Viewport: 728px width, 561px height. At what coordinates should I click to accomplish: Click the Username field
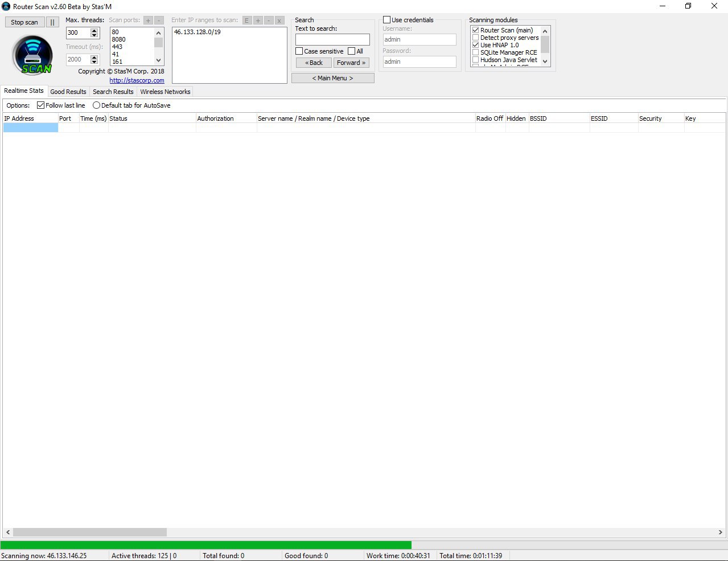(x=419, y=39)
